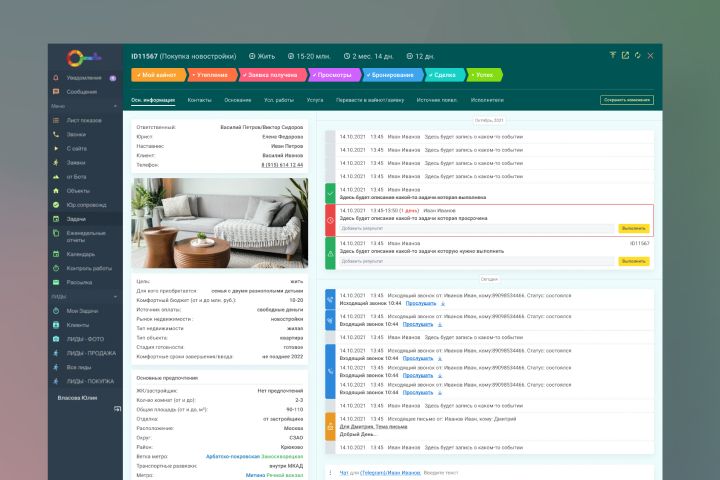Click the refresh icon in card header

[637, 55]
